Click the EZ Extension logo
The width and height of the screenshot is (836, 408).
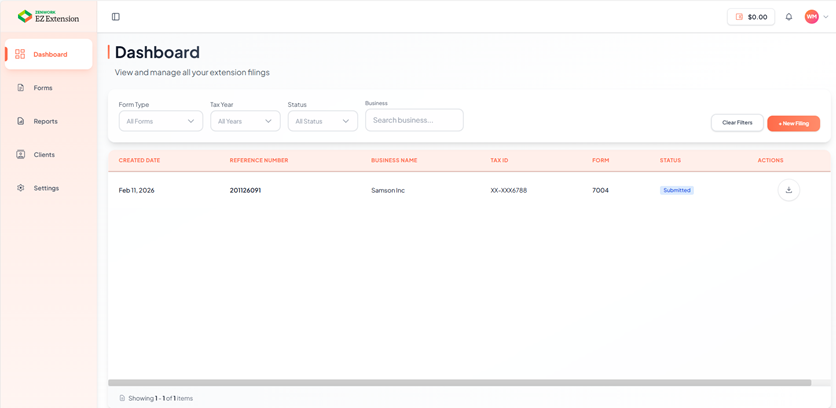tap(48, 17)
